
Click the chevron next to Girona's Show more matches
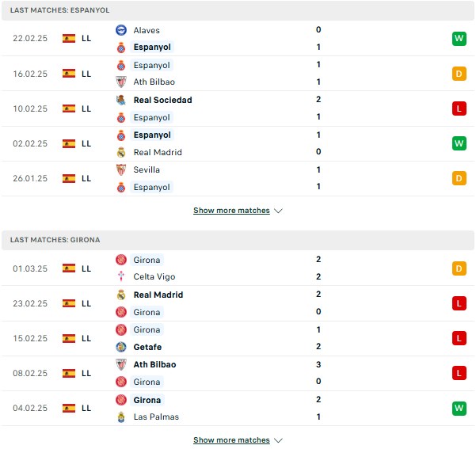coord(278,440)
